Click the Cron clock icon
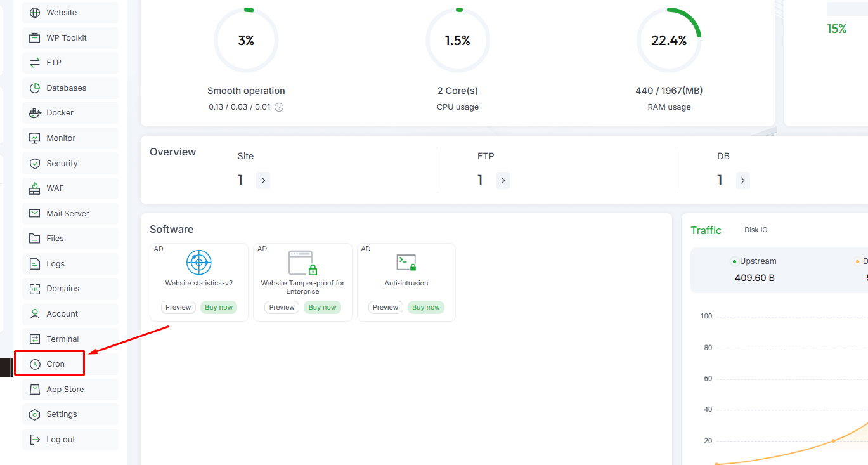The height and width of the screenshot is (465, 868). (x=35, y=364)
